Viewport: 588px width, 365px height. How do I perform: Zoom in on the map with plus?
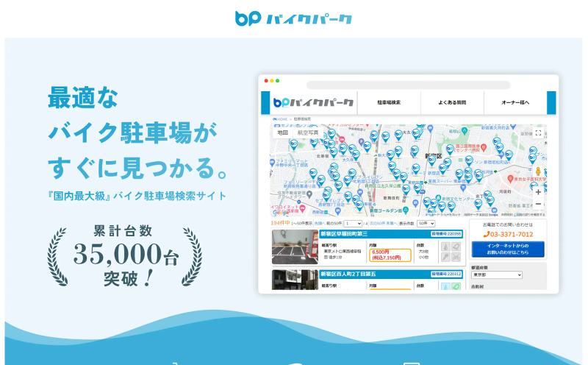[538, 192]
